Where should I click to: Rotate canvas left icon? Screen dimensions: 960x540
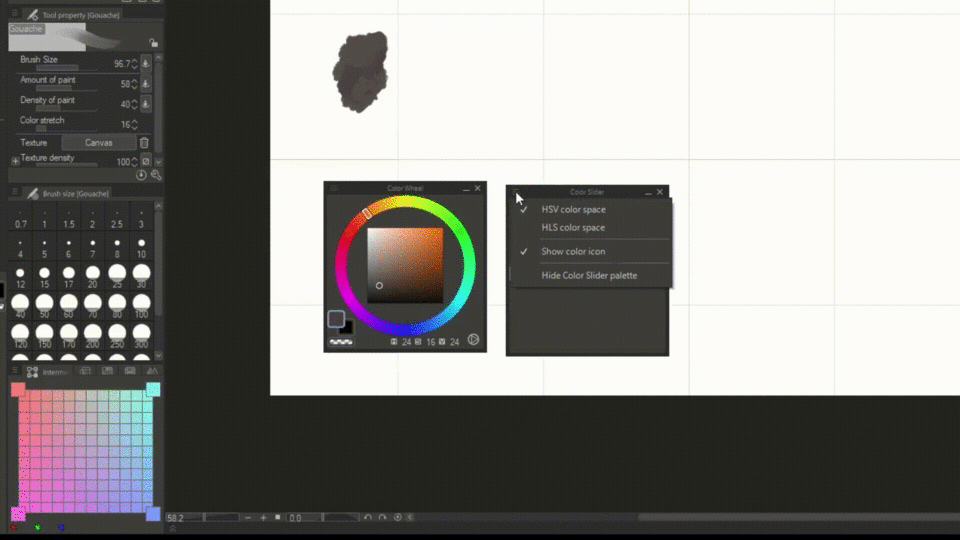coord(367,517)
